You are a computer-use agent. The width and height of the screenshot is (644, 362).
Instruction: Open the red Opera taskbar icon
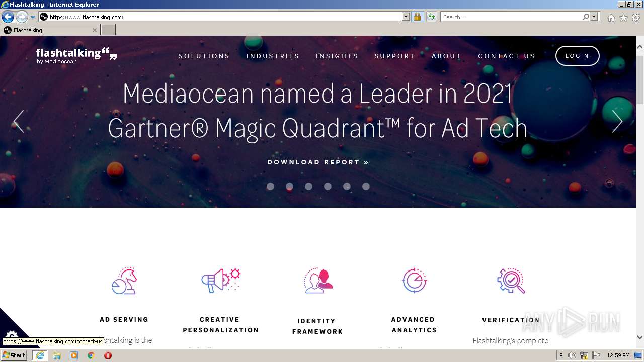[x=108, y=355]
